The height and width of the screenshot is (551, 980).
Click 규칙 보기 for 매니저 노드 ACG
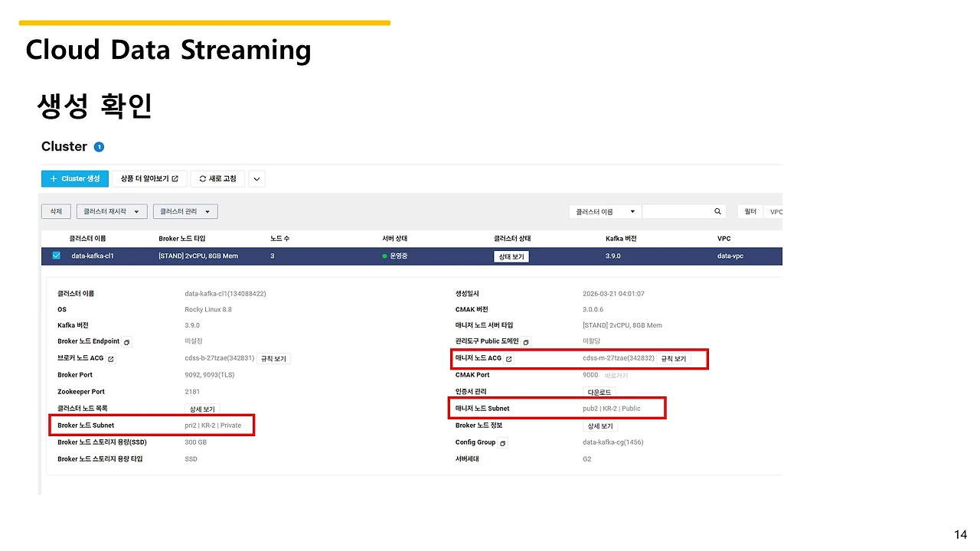coord(674,359)
